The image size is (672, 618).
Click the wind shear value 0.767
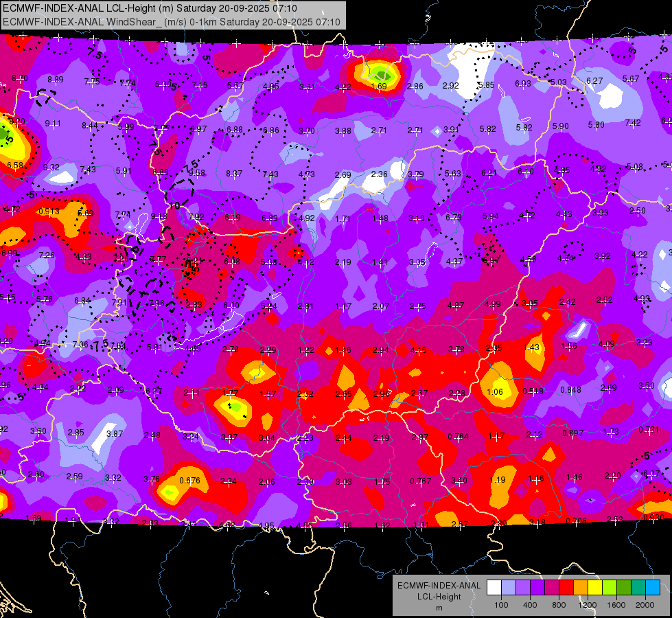click(x=420, y=481)
